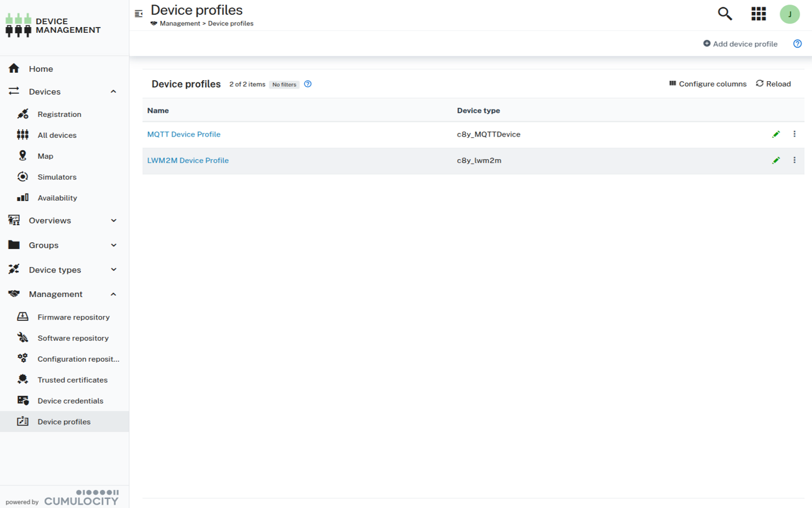Viewport: 812px width, 508px height.
Task: Select Trusted certificates in the sidebar
Action: point(72,379)
